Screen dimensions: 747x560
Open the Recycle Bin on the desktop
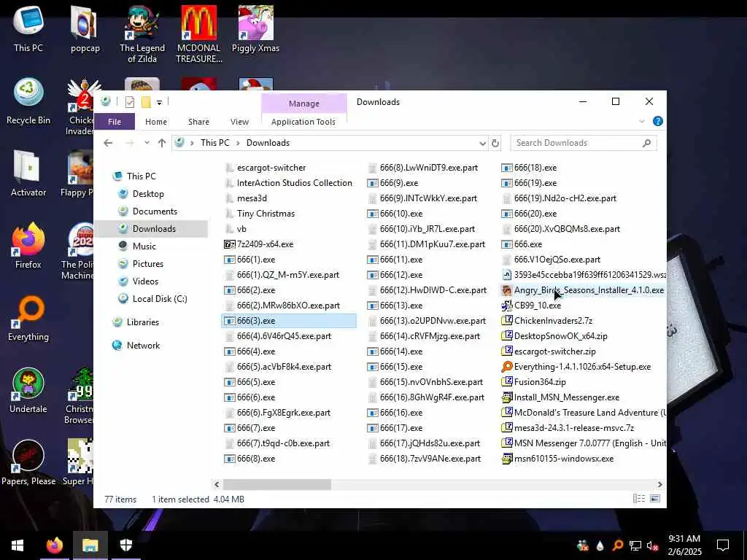click(x=28, y=101)
